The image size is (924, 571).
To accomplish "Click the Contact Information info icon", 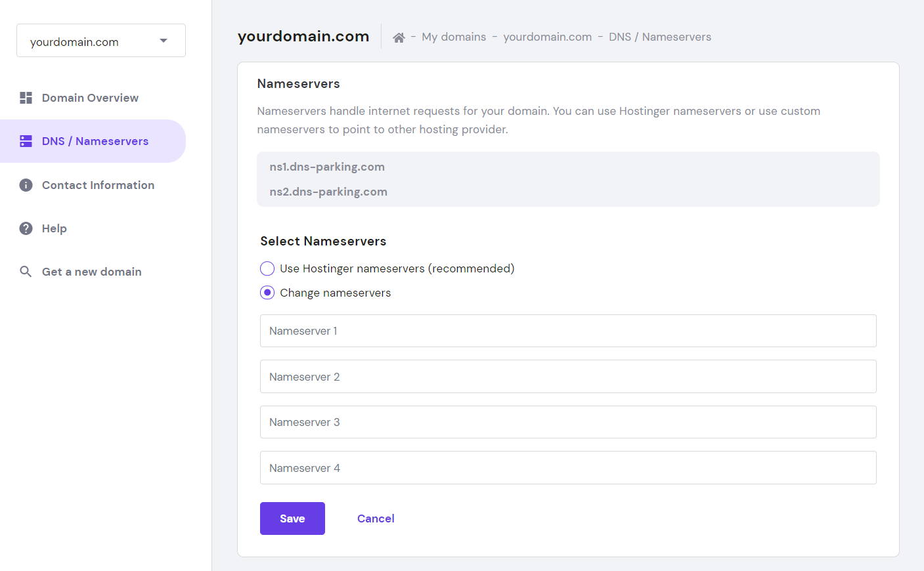I will coord(26,184).
